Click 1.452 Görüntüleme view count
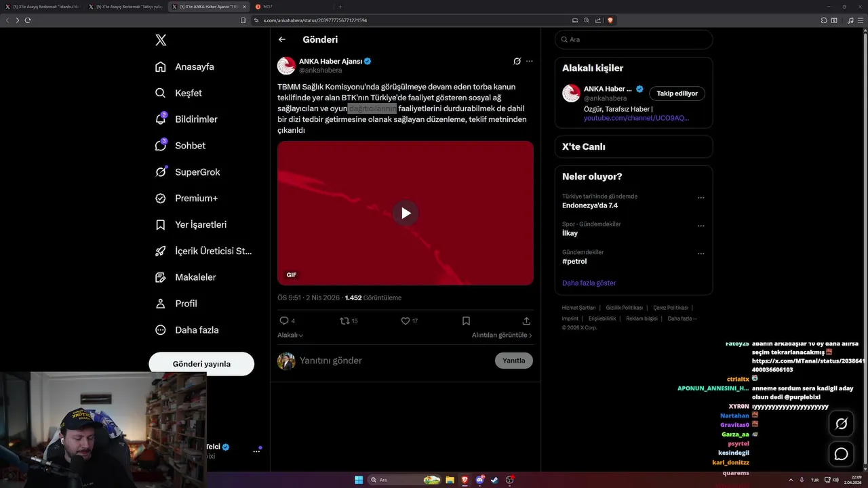 373,298
